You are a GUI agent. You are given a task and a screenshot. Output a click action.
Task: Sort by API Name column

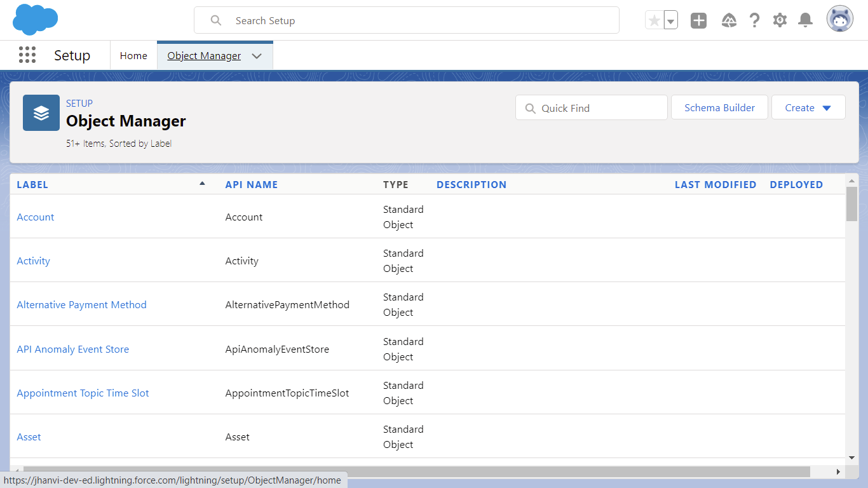252,185
